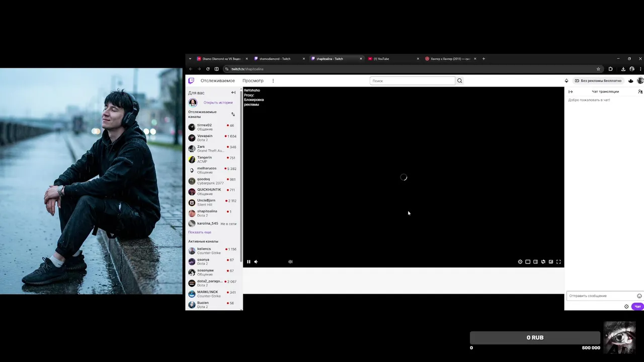Sort followed channels with the arrows icon
This screenshot has width=644, height=362.
pos(233,114)
